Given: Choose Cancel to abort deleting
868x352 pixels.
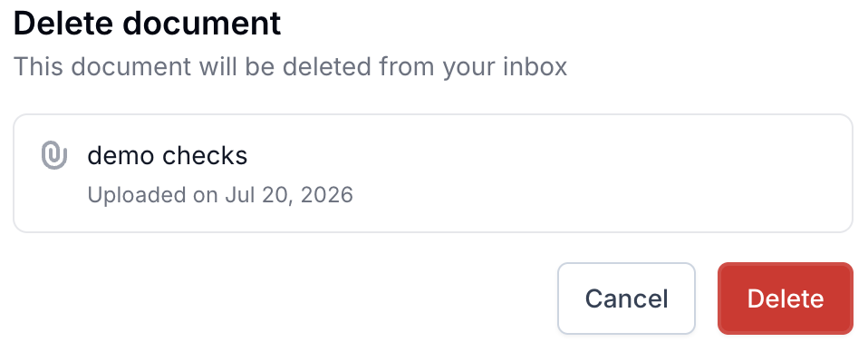Looking at the screenshot, I should [626, 298].
